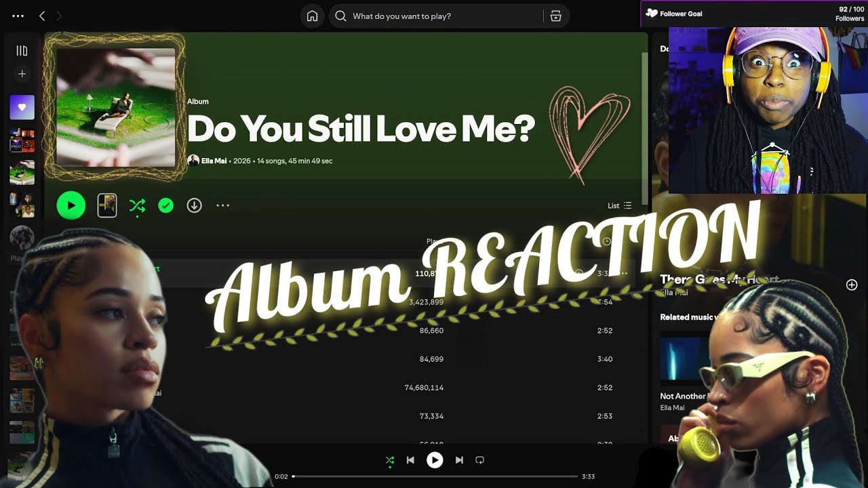868x488 pixels.
Task: Click the bottom player play button
Action: click(435, 460)
